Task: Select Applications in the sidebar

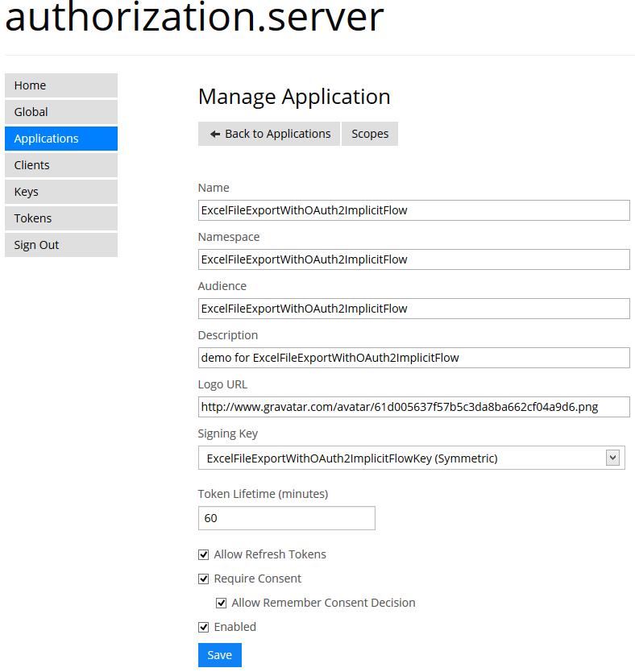Action: 61,139
